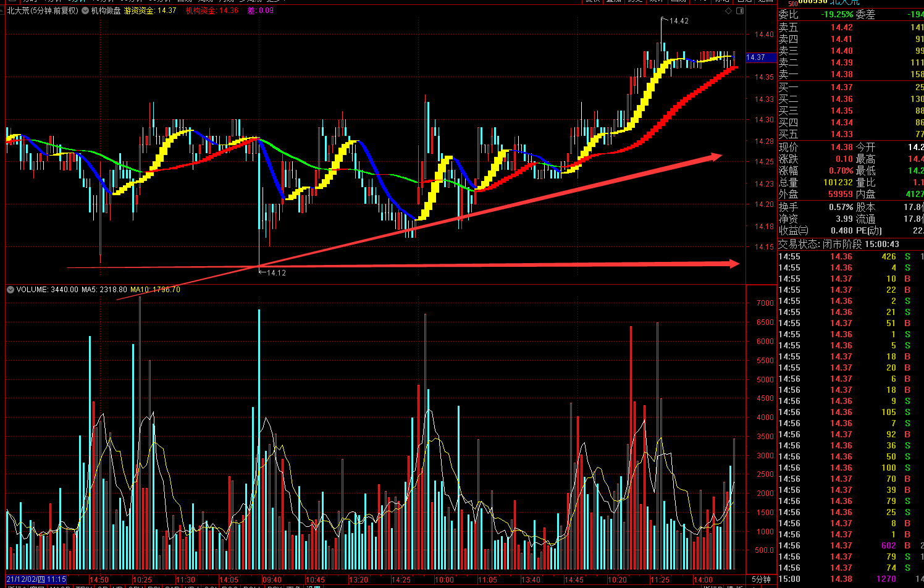Click the 14.42 high price label
The height and width of the screenshot is (588, 924).
(x=679, y=21)
